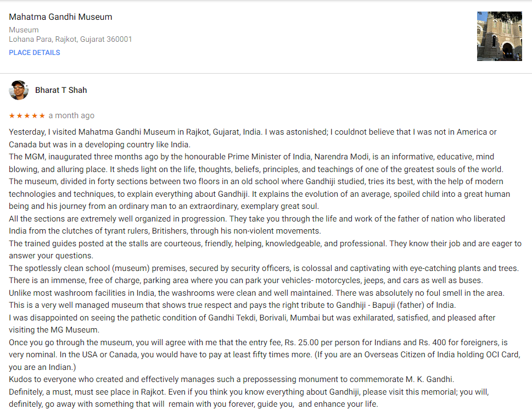This screenshot has height=415, width=532.
Task: Click the middle star of the rating
Action: pyautogui.click(x=27, y=115)
